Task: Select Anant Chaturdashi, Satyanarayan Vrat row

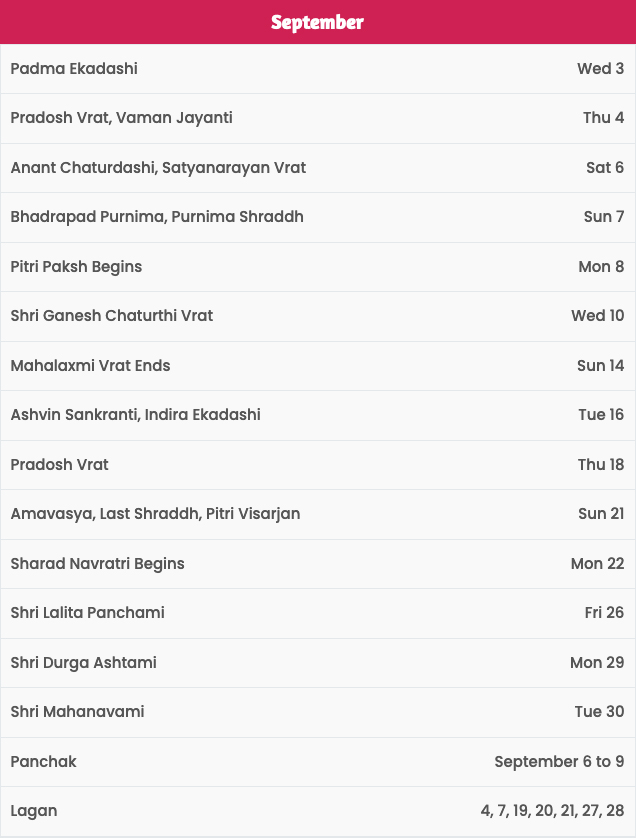Action: [x=318, y=168]
